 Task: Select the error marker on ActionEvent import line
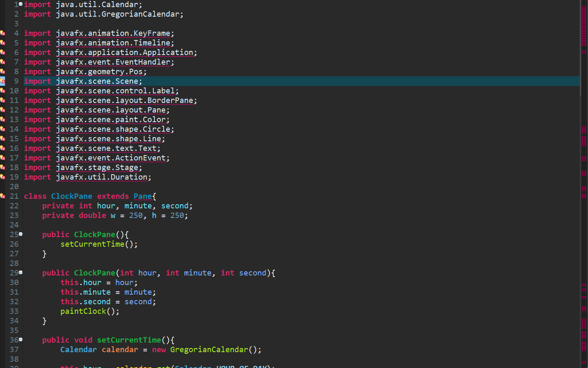tap(2, 158)
